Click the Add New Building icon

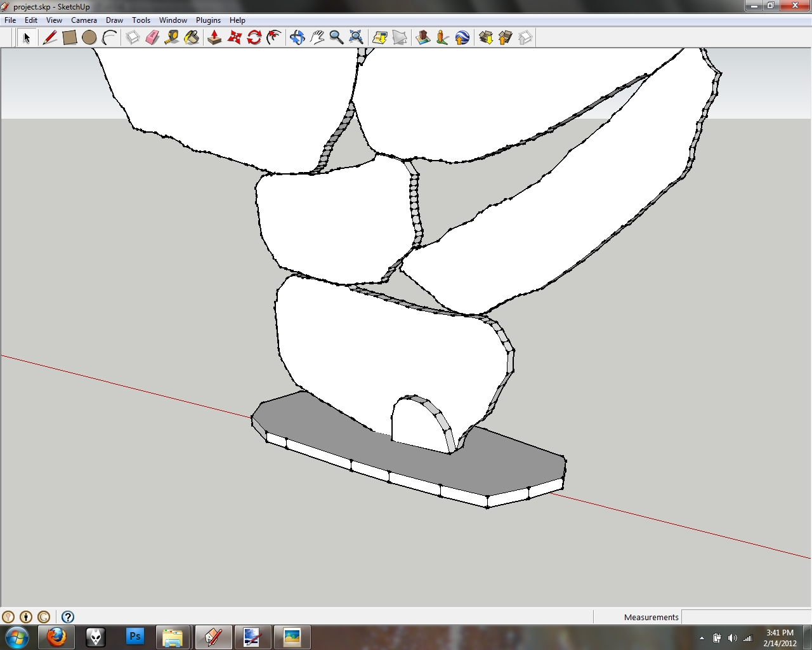click(x=422, y=38)
